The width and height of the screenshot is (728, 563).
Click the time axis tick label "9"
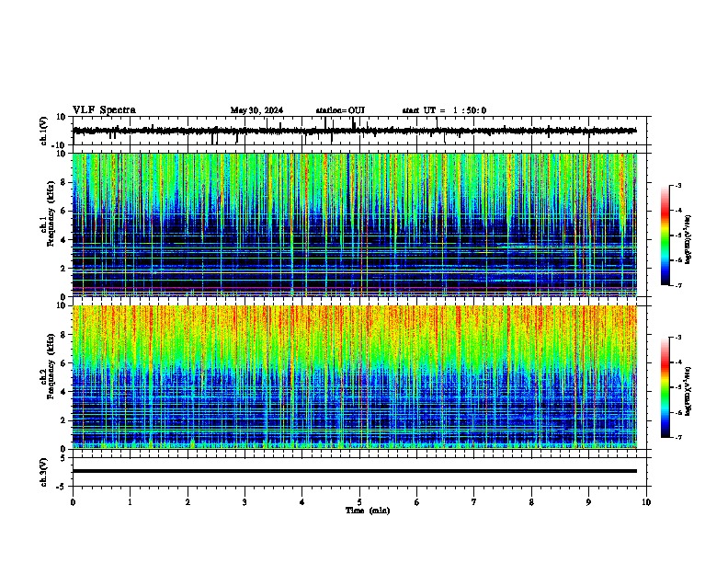pyautogui.click(x=588, y=502)
